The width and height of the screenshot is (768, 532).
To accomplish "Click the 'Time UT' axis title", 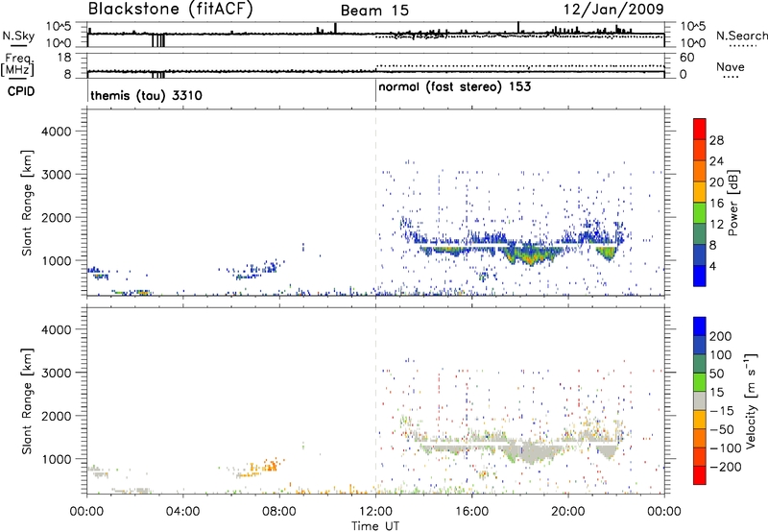I will [x=375, y=526].
